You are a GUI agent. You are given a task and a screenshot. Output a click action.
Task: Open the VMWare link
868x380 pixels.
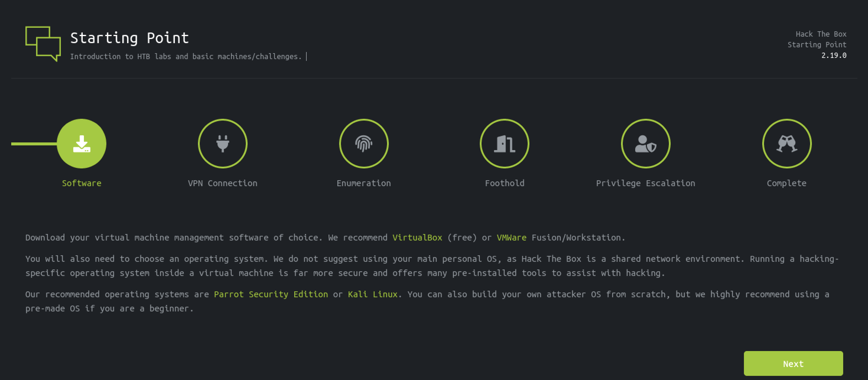(511, 238)
